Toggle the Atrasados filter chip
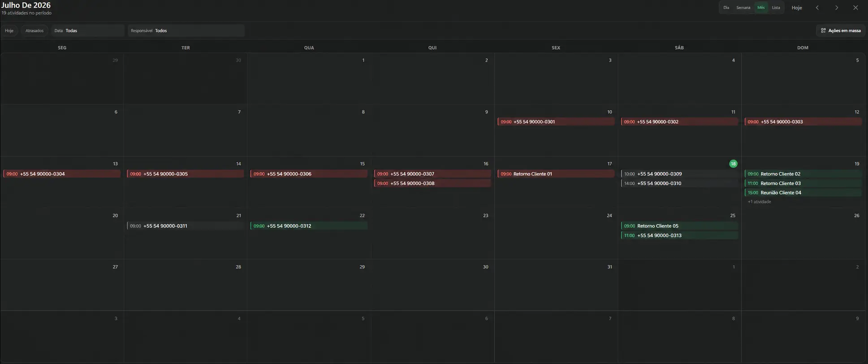 tap(35, 30)
